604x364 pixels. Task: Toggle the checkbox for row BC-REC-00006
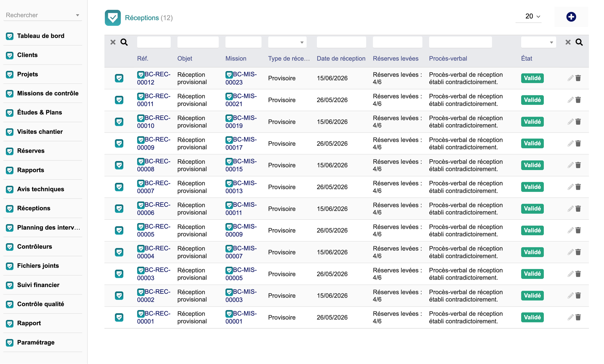(119, 209)
